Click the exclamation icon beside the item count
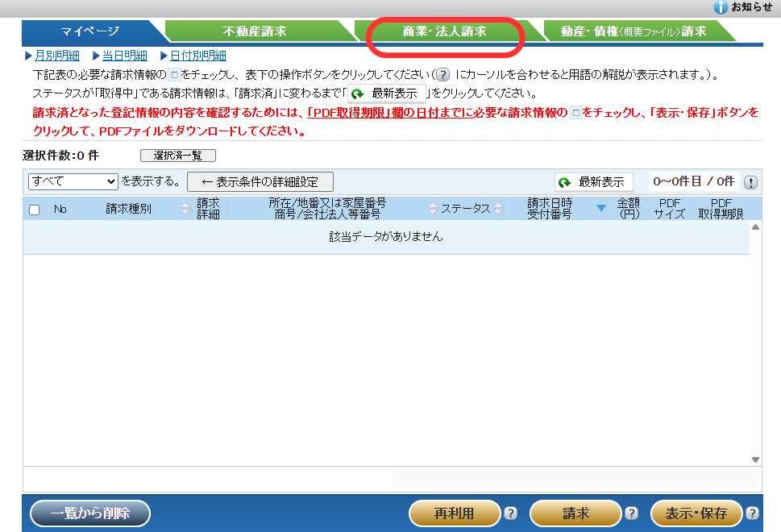Viewport: 781px width, 532px height. 750,183
